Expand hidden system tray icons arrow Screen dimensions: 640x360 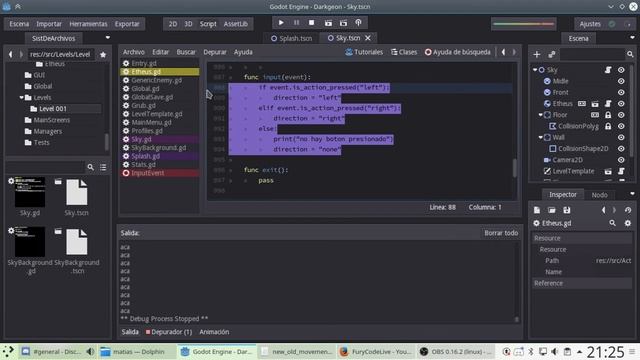(579, 351)
